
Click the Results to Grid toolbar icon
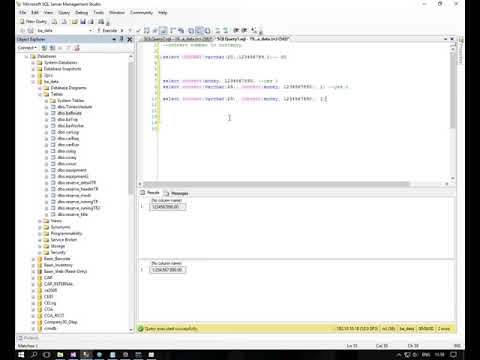pos(199,30)
